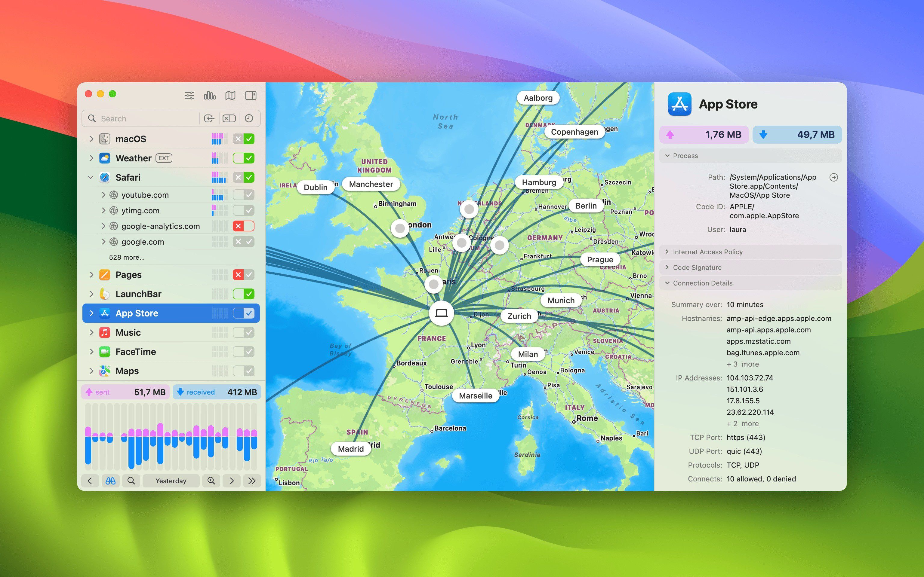
Task: Click the '528 more...' link
Action: (x=127, y=257)
